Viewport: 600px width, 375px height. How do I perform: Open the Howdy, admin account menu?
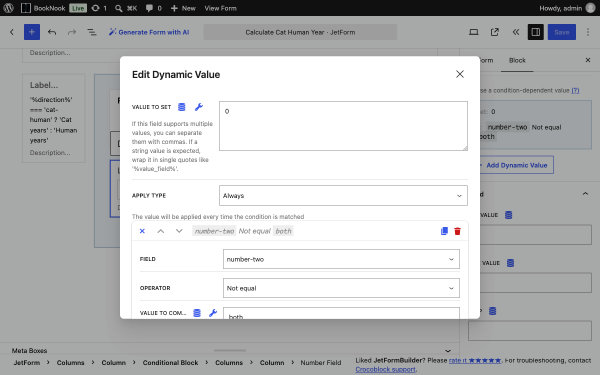567,8
